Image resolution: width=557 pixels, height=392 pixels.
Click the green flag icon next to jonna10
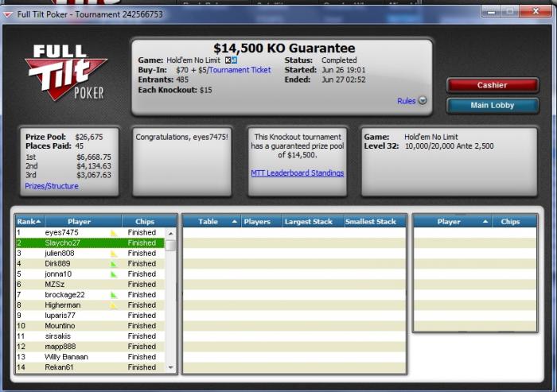pos(114,274)
